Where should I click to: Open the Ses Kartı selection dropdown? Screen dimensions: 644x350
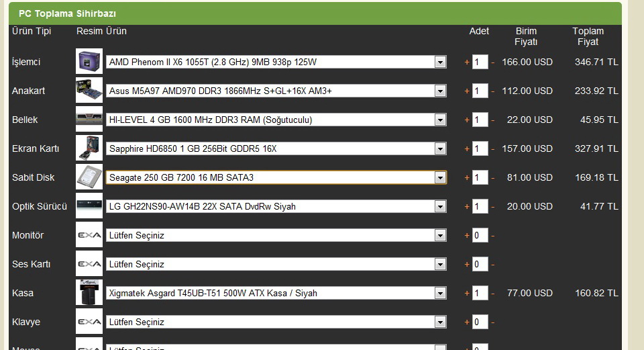coord(440,265)
